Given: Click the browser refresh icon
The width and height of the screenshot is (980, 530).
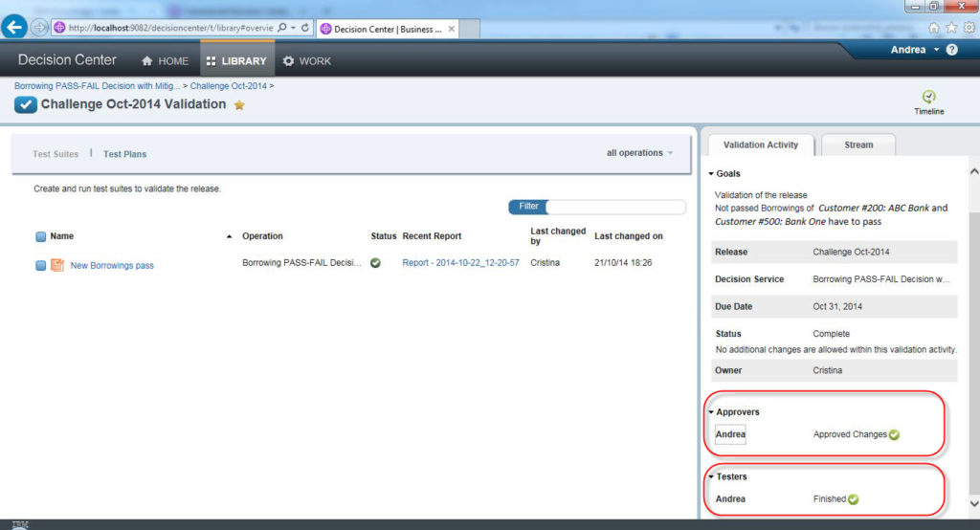Looking at the screenshot, I should point(305,28).
